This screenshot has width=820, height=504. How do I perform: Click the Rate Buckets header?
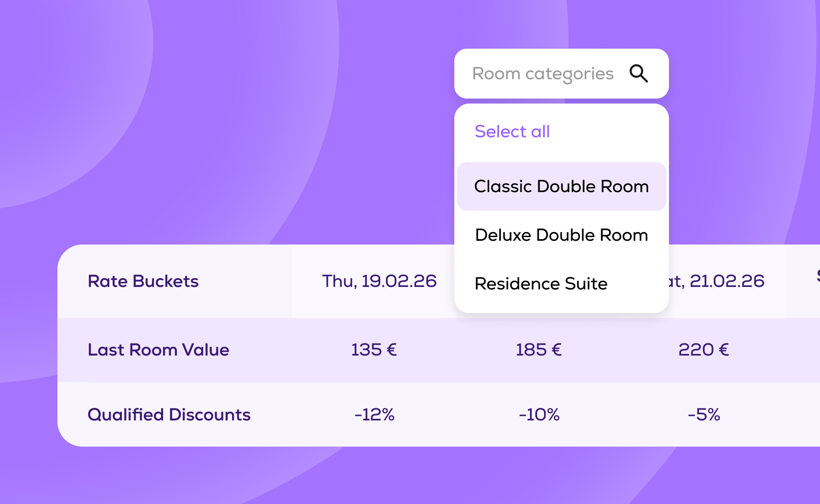pos(143,281)
